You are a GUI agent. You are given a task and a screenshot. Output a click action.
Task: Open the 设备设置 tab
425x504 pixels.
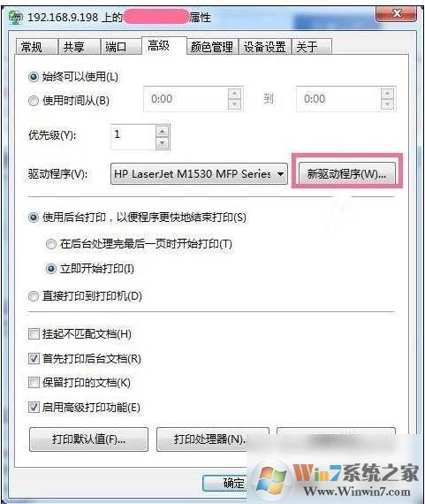[265, 47]
